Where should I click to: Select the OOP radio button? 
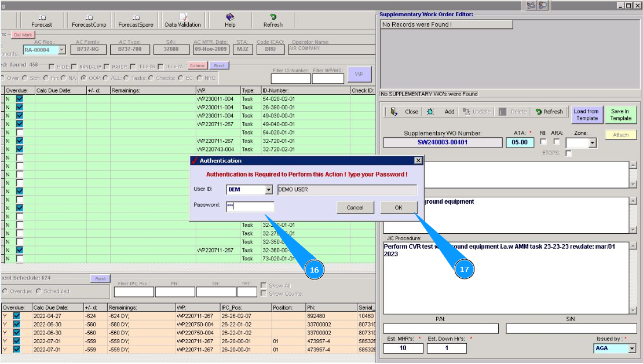point(83,78)
